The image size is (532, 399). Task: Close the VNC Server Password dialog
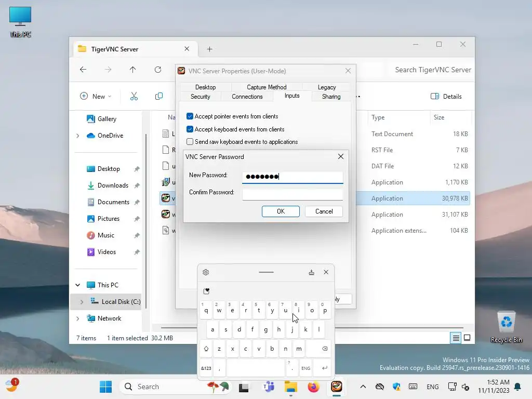coord(341,156)
